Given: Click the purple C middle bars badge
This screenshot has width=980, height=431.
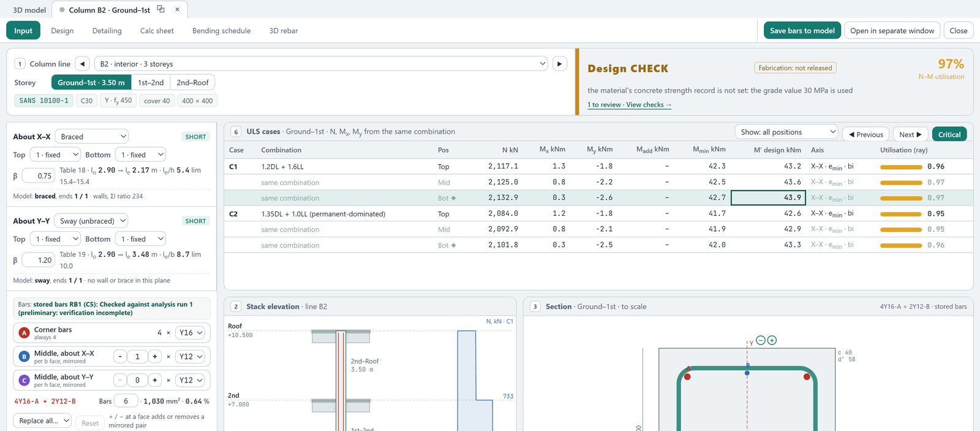Looking at the screenshot, I should 24,380.
